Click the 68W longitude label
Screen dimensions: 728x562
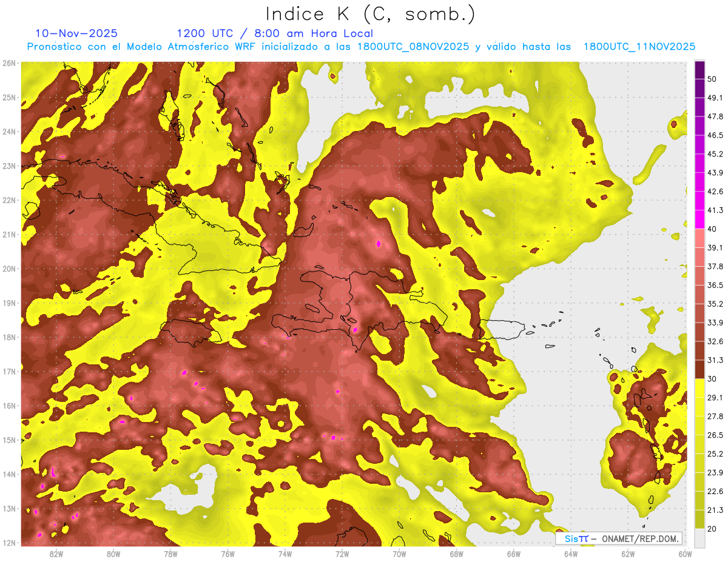(457, 554)
